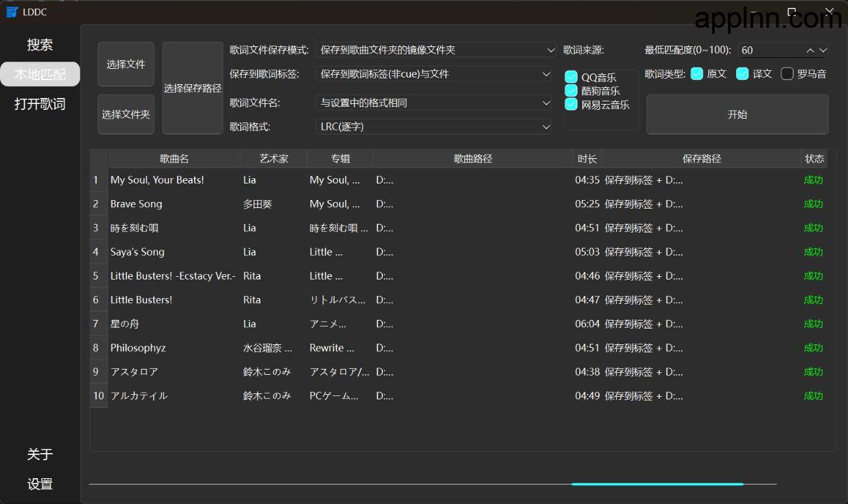This screenshot has width=848, height=504.
Task: Click the Rewrite album cell
Action: 341,348
